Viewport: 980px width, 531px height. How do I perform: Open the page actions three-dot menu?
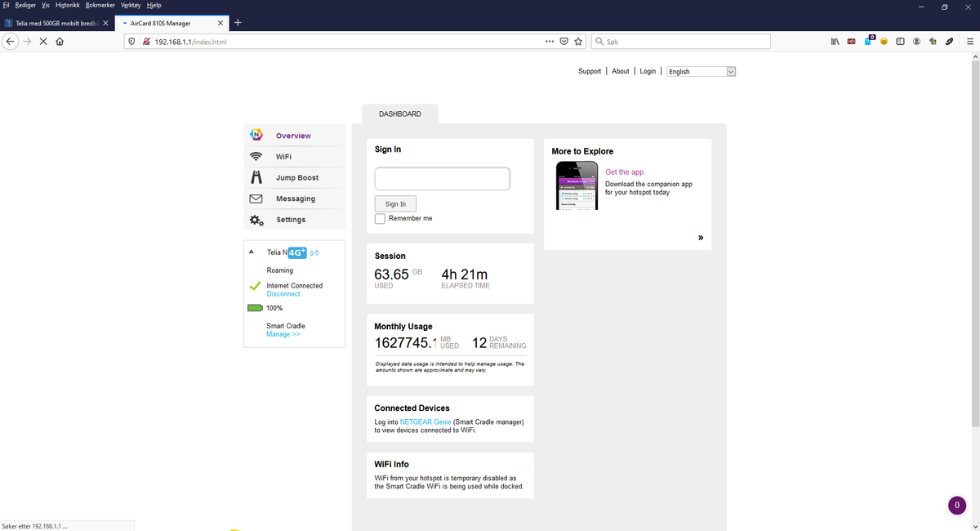(550, 41)
